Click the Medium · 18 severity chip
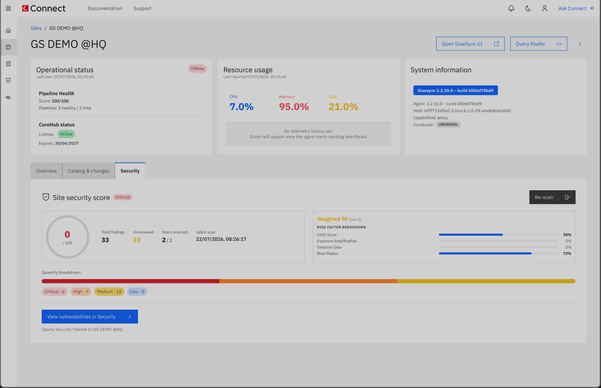Image resolution: width=601 pixels, height=388 pixels. (109, 291)
